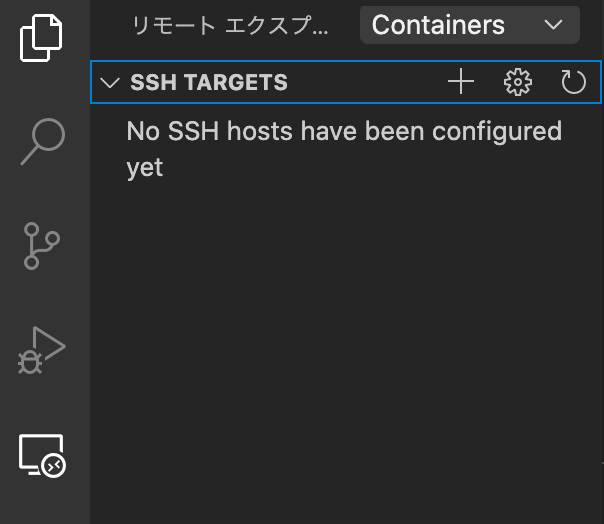Add a new SSH target with plus icon
The image size is (604, 524).
(460, 82)
